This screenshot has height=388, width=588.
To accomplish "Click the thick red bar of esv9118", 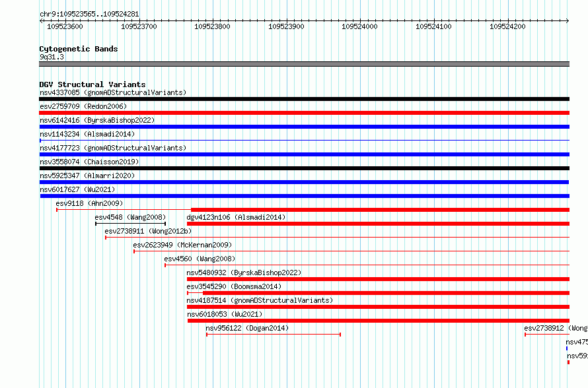I will (x=381, y=210).
